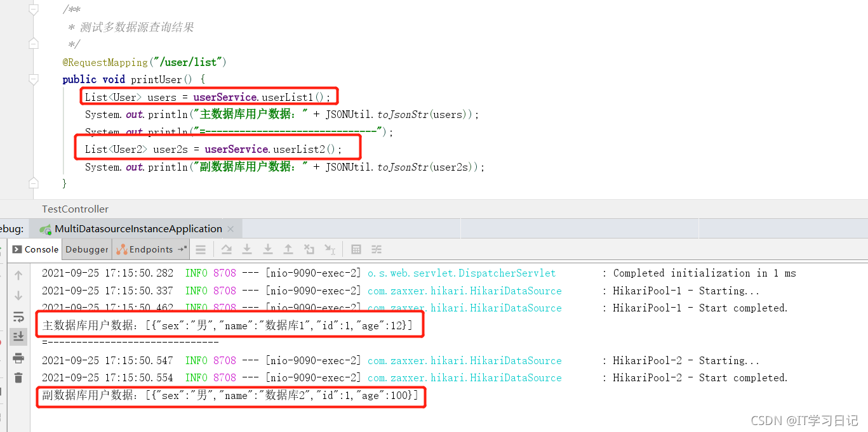Click the "HikariPool-2 - Starting..." log line

tap(401, 361)
